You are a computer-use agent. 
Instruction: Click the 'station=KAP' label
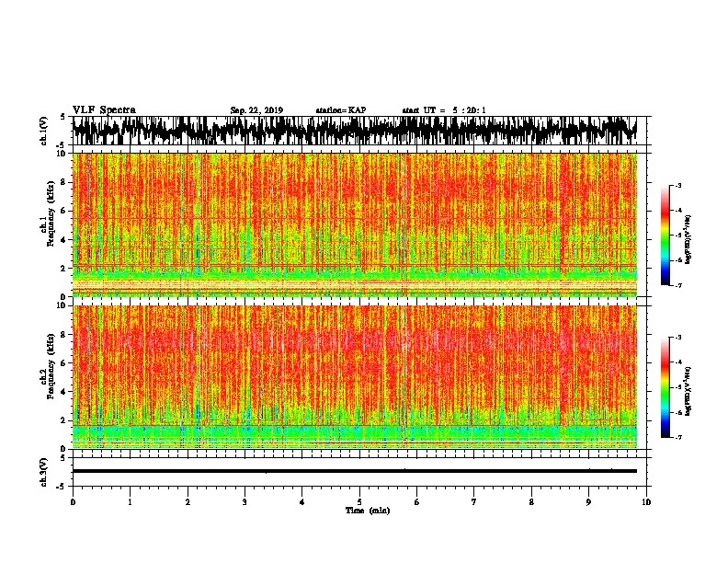pyautogui.click(x=341, y=110)
